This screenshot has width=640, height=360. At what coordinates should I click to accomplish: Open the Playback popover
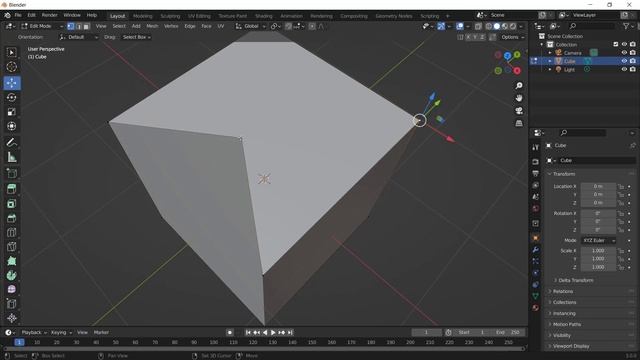[34, 333]
